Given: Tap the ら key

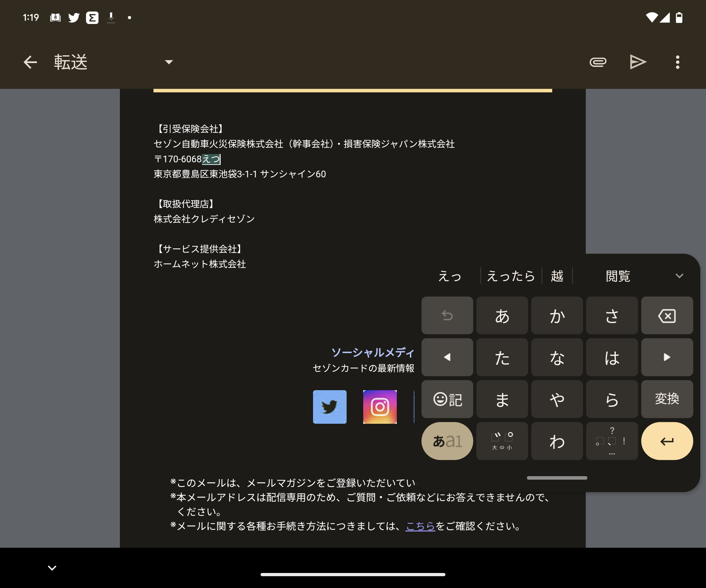Looking at the screenshot, I should 612,399.
